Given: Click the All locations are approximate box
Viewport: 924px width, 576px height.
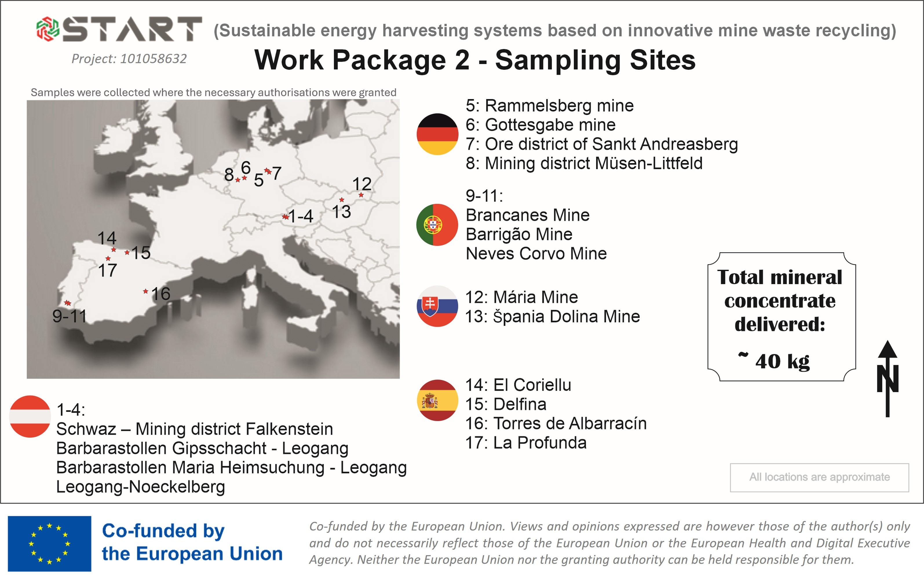Looking at the screenshot, I should click(x=819, y=477).
